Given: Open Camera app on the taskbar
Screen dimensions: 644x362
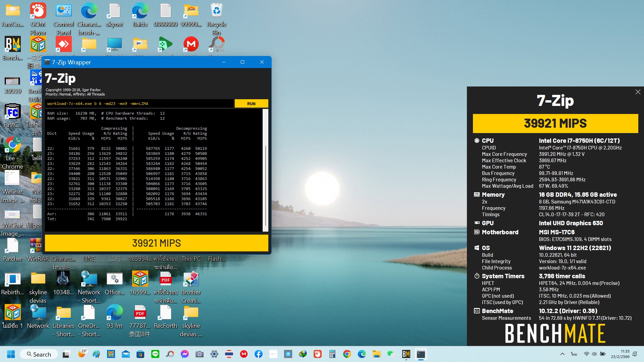Looking at the screenshot, I should pyautogui.click(x=199, y=354).
